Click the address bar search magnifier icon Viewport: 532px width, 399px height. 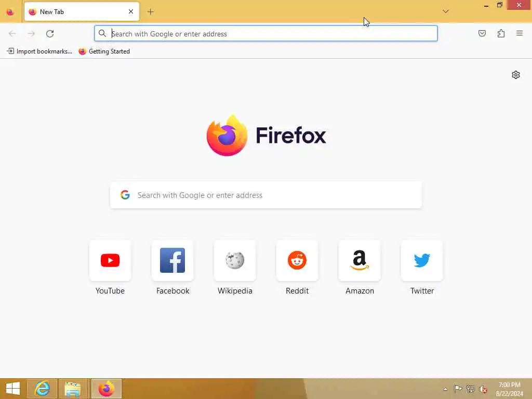click(102, 33)
